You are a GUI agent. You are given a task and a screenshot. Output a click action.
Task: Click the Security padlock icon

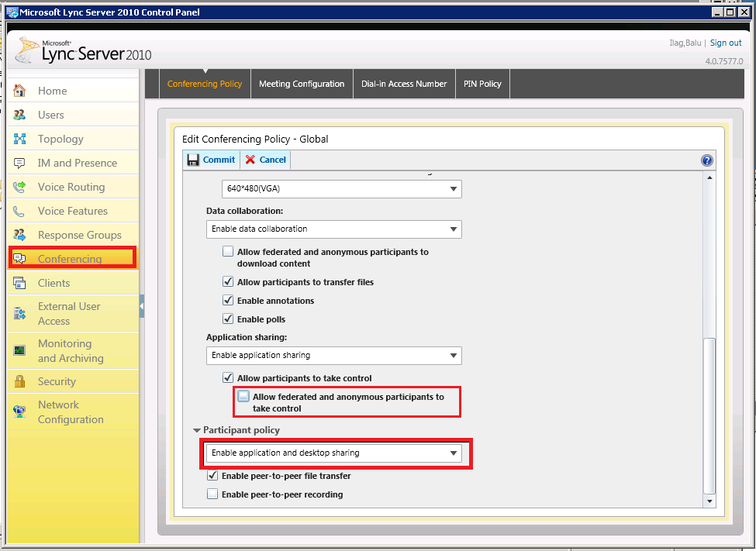19,381
